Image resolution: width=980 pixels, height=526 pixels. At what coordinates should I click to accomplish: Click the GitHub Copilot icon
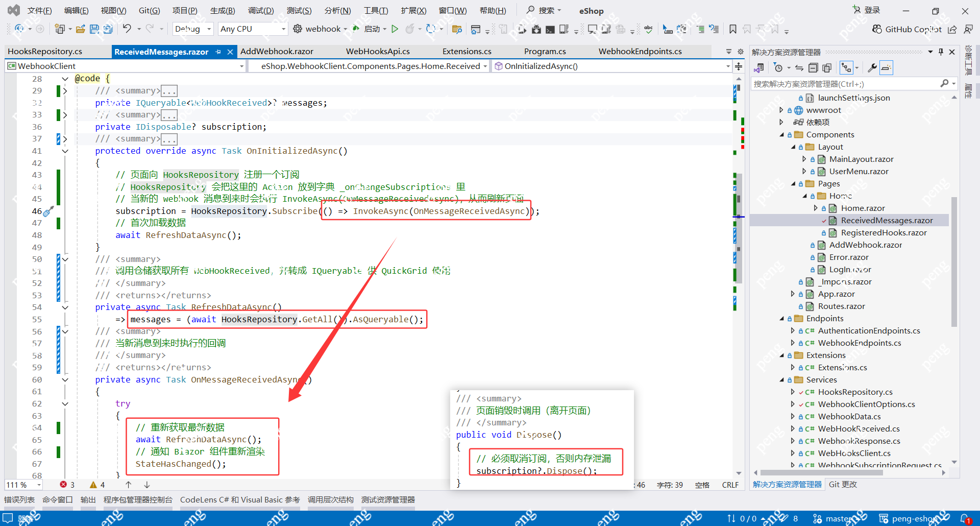tap(877, 29)
